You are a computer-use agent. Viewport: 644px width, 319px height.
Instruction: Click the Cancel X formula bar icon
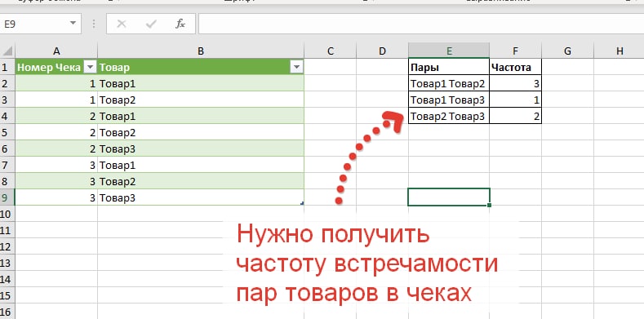pyautogui.click(x=122, y=24)
